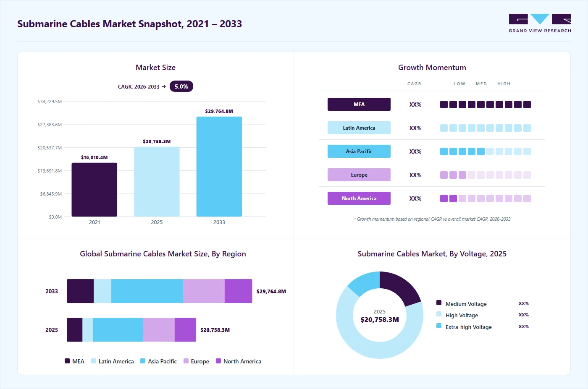Click the CAGR column header
The width and height of the screenshot is (588, 389).
tap(414, 84)
